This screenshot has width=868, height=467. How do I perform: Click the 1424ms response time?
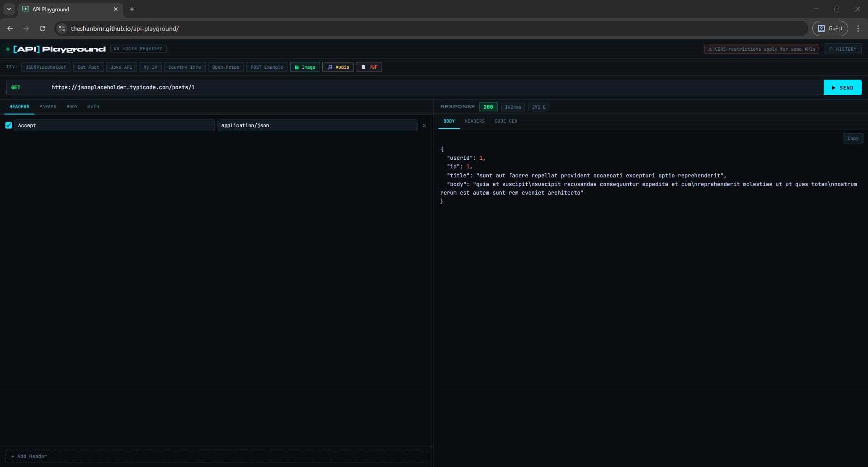click(x=513, y=107)
